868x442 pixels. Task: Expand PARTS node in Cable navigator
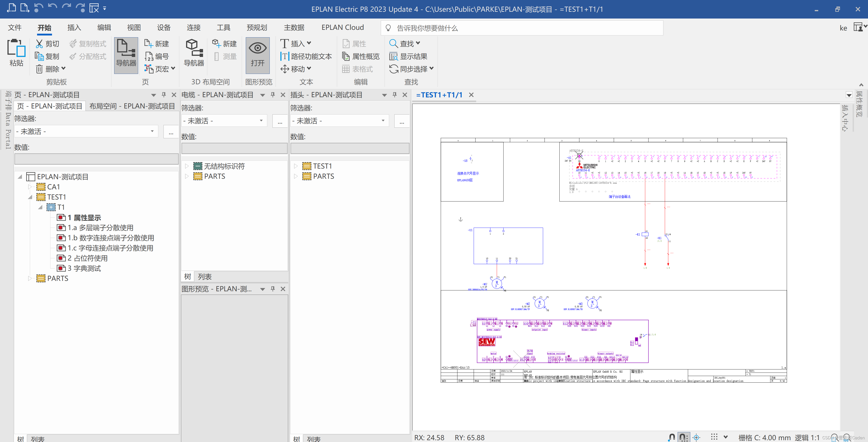[187, 176]
